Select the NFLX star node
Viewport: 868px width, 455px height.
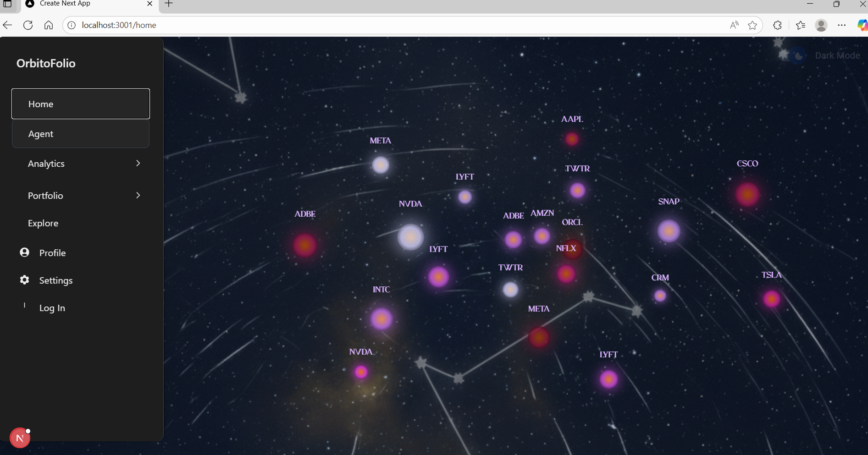point(566,274)
